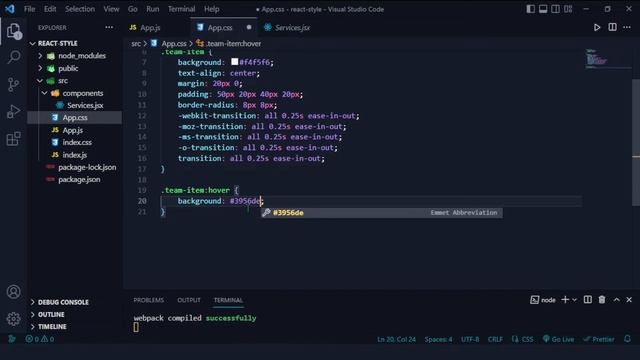Go to line via Ln 20, Col 24
Image resolution: width=640 pixels, height=360 pixels.
coord(396,339)
